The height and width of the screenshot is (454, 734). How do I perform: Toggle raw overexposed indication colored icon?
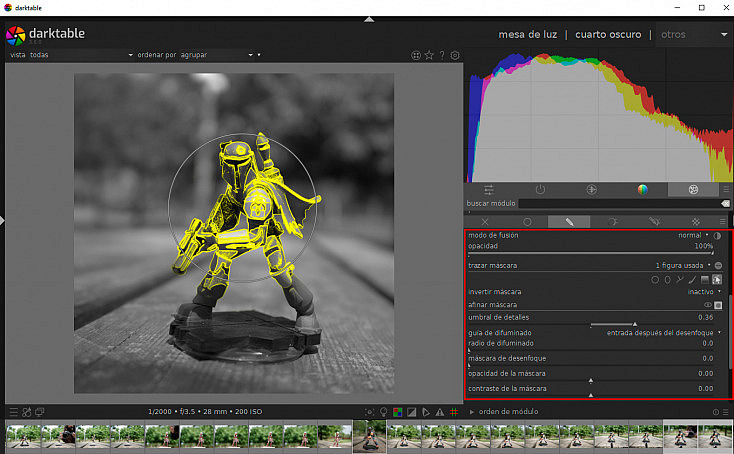[397, 412]
